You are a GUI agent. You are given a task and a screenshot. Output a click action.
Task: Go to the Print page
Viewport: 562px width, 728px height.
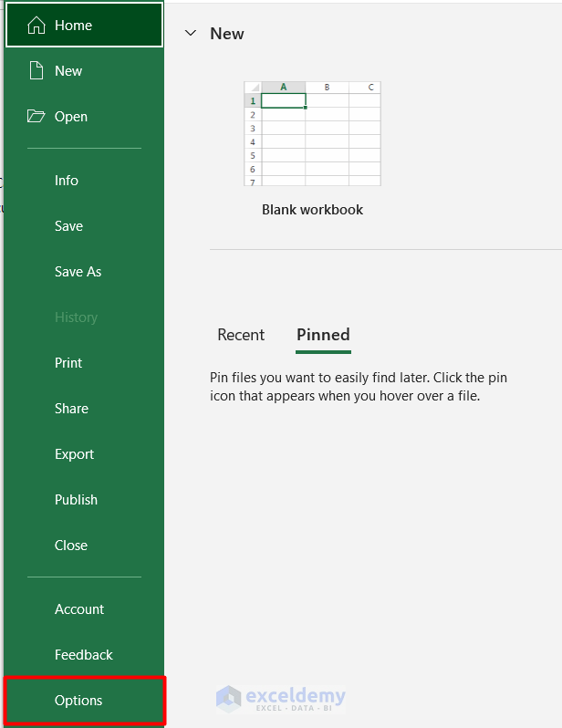(x=68, y=363)
